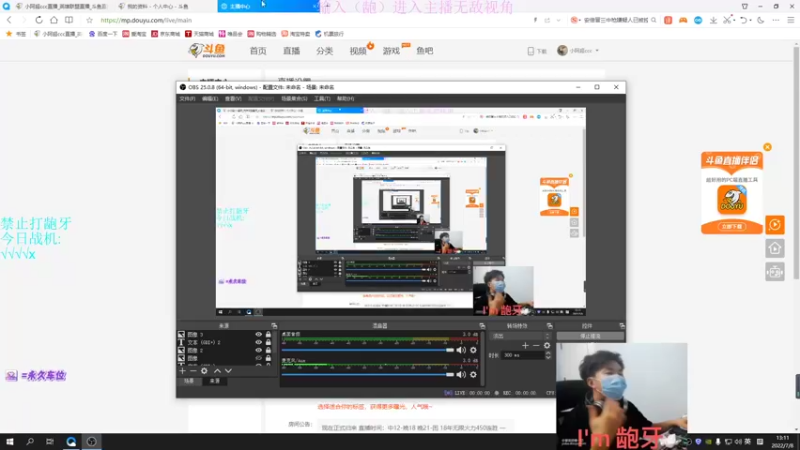Open Douyu 直播 nav link
800x450 pixels.
coord(291,51)
